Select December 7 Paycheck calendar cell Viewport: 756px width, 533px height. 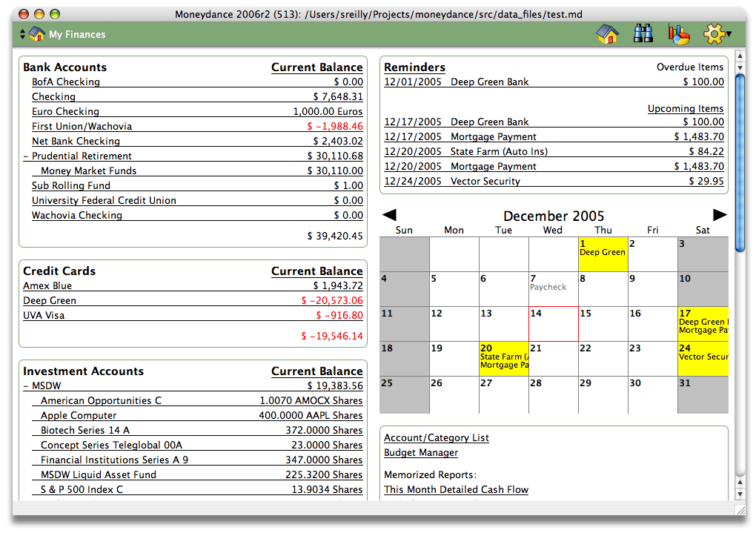click(554, 289)
